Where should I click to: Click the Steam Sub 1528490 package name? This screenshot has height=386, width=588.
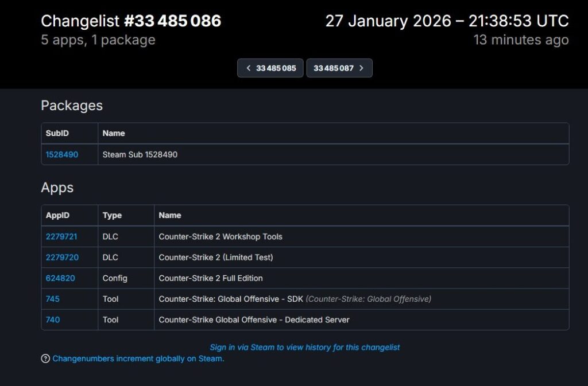pyautogui.click(x=140, y=154)
